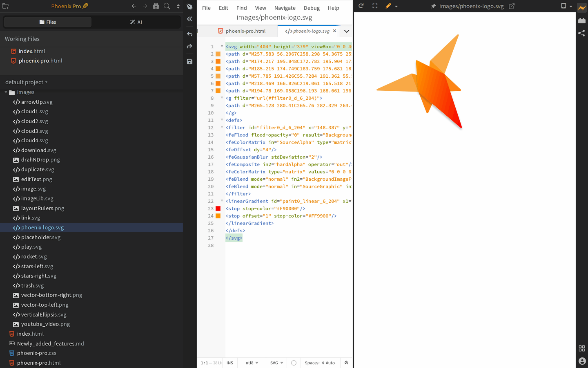
Task: Switch to the Files tab
Action: (x=48, y=22)
